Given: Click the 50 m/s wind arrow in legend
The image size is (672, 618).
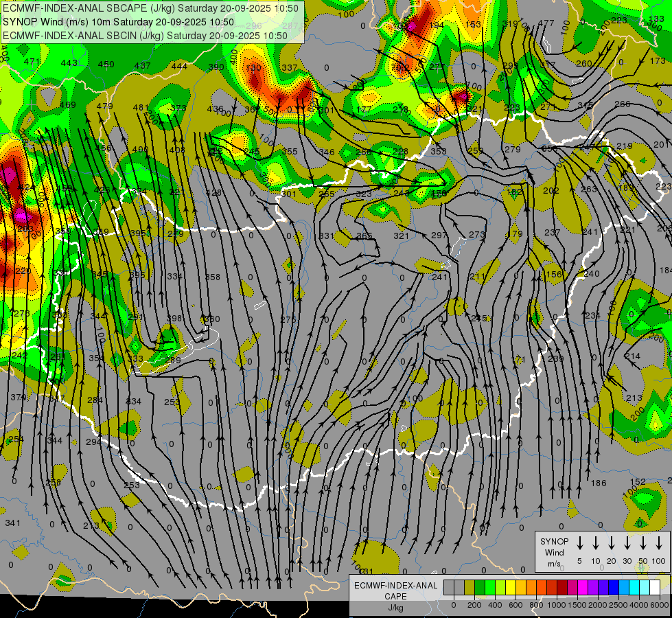Looking at the screenshot, I should 643,542.
